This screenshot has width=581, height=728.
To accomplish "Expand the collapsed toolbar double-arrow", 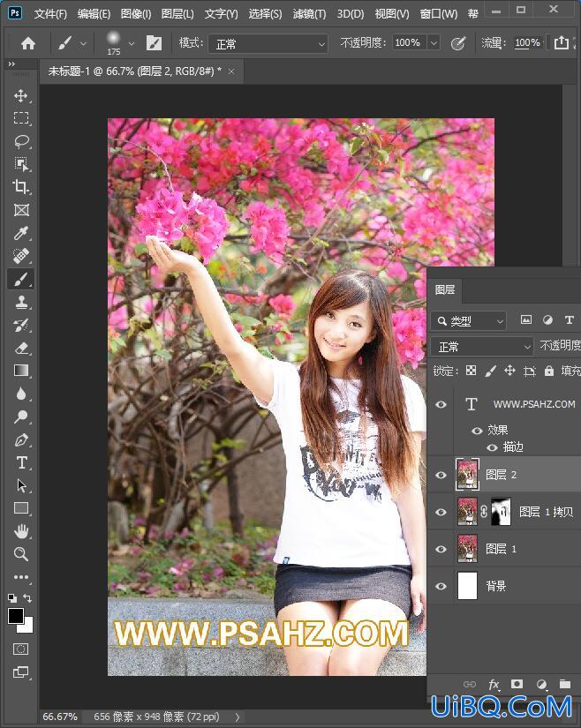I will pyautogui.click(x=11, y=64).
